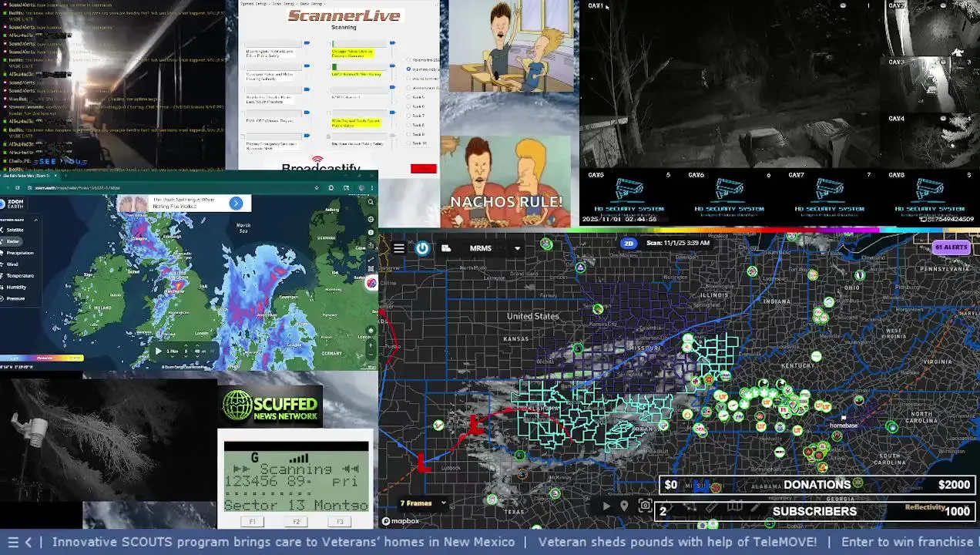
Task: Open search in Zoom Earth
Action: [x=371, y=202]
